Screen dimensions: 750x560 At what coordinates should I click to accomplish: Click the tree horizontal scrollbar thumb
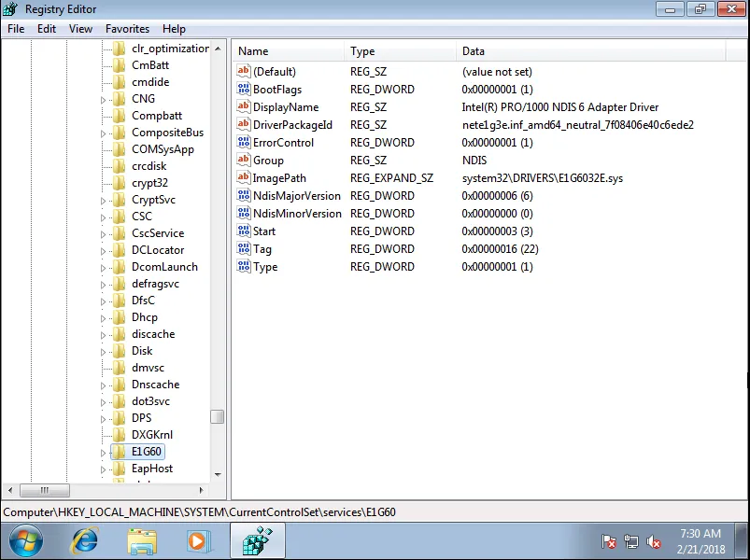click(45, 490)
